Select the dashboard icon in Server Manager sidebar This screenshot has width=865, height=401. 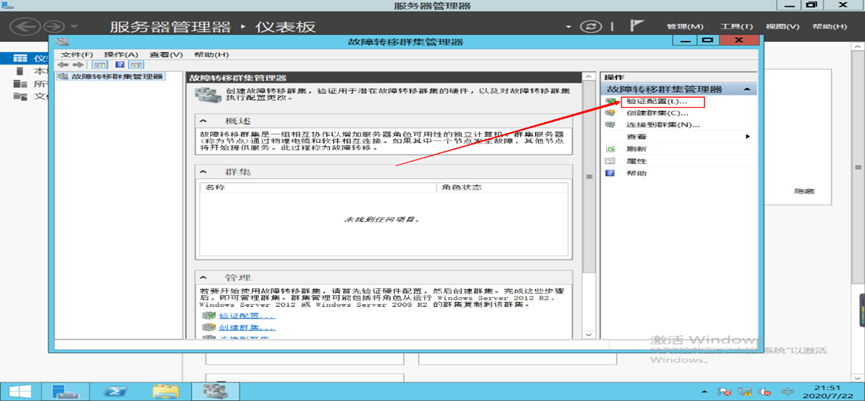point(20,58)
